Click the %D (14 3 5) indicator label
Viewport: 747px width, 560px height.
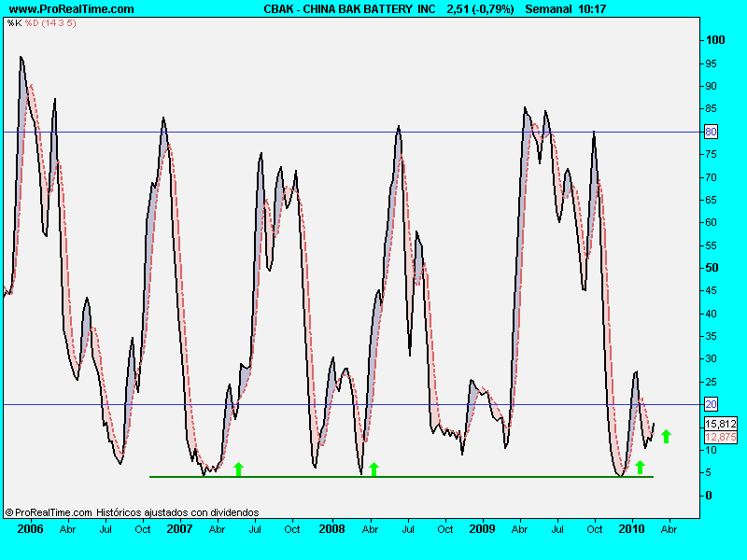pyautogui.click(x=50, y=22)
